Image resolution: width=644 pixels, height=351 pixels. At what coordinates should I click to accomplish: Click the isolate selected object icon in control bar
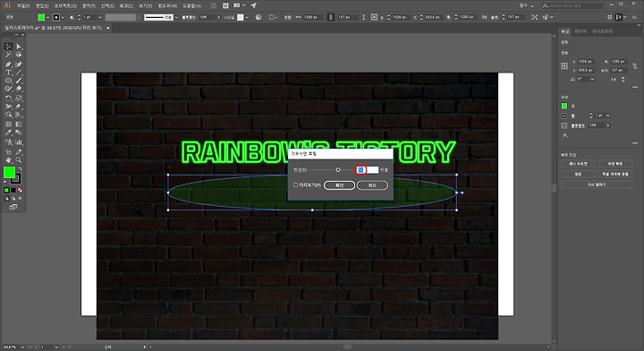534,17
